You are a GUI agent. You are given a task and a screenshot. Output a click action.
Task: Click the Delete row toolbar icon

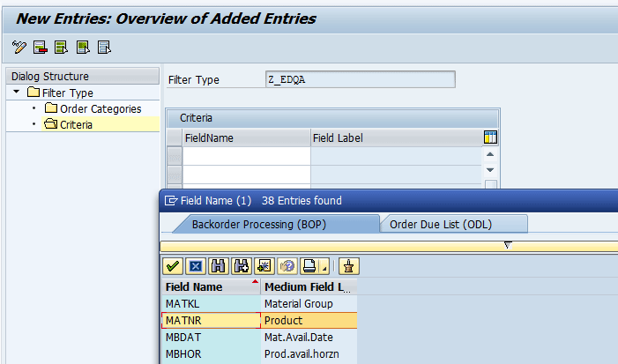click(x=41, y=47)
